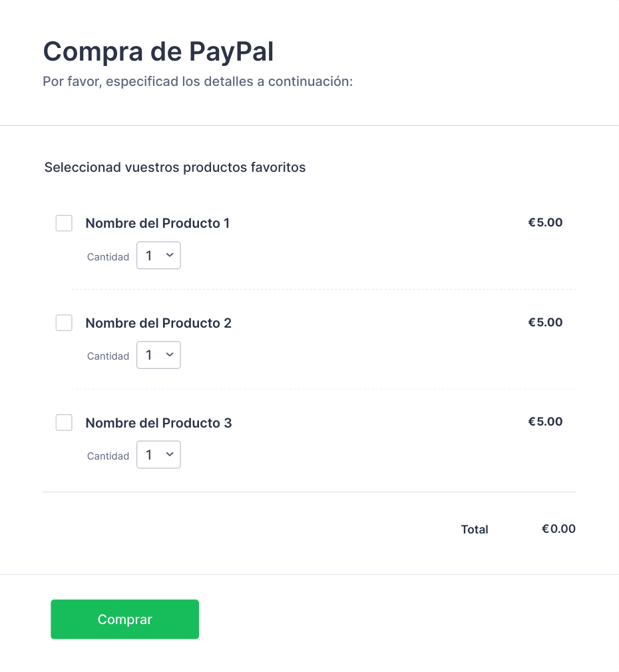Expand Cantidad dropdown for Producto 2

[158, 355]
